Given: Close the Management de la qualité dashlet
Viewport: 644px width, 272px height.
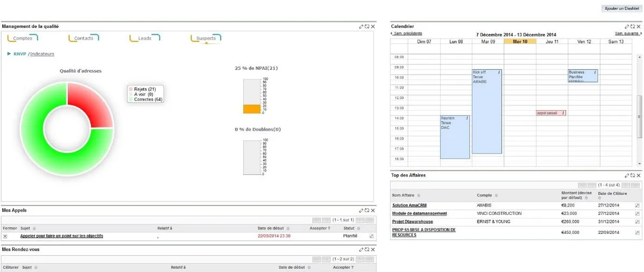Looking at the screenshot, I should click(x=373, y=26).
